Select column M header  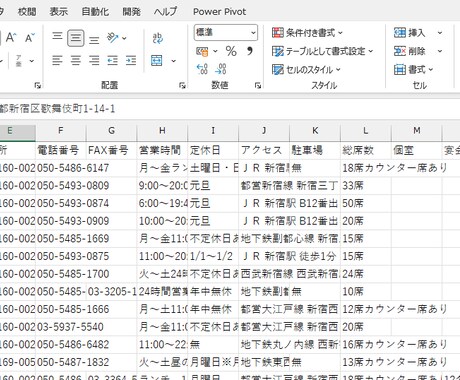417,131
